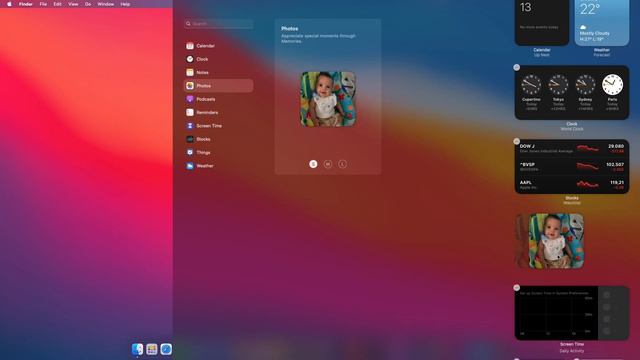Open the Go menu

click(88, 4)
